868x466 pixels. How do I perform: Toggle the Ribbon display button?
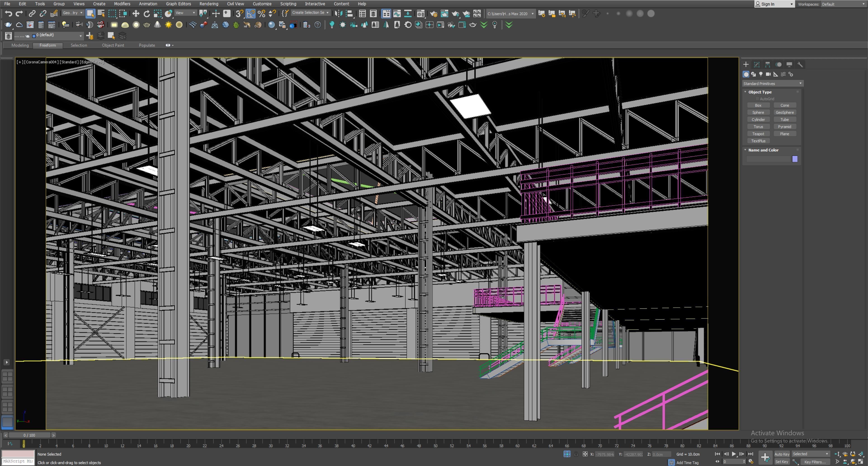tap(386, 14)
